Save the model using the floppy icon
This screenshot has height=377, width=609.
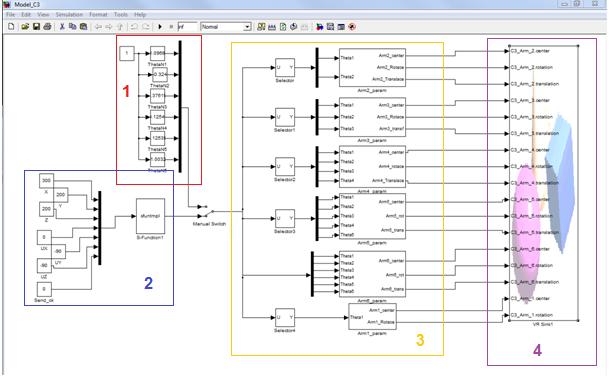36,26
